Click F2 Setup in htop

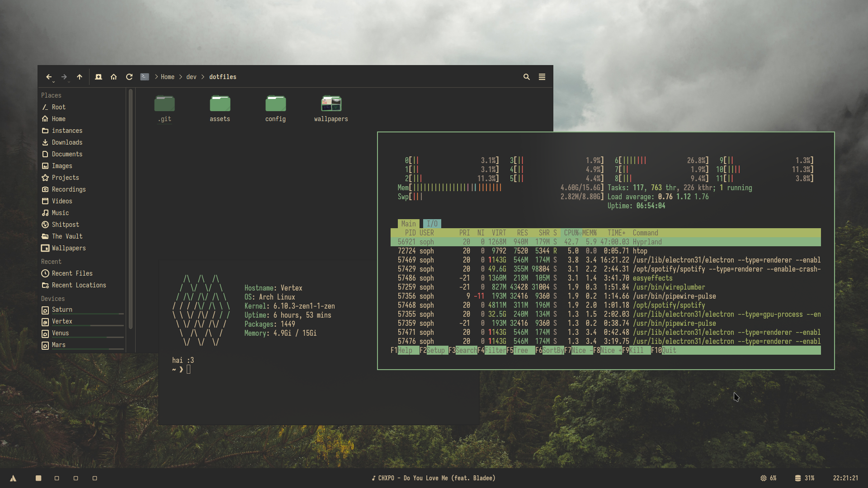pos(434,350)
